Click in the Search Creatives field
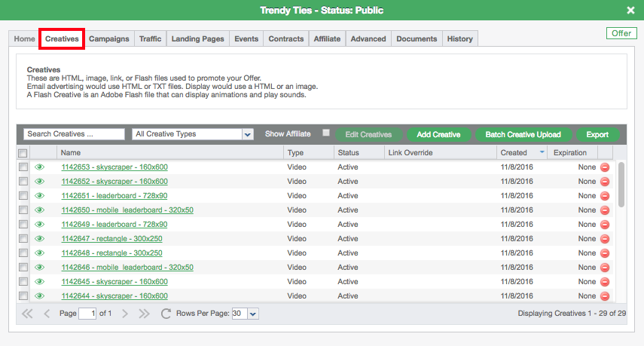 tap(74, 134)
